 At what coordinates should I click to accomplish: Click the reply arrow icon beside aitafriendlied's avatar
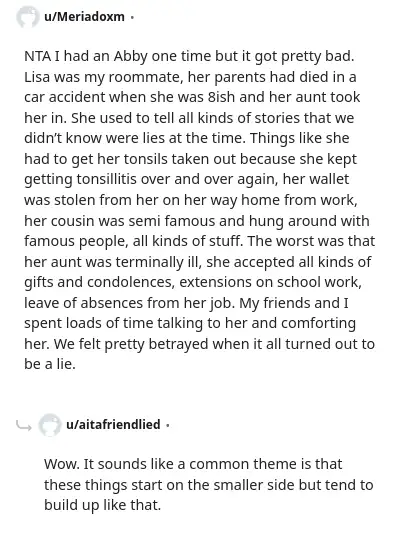coord(24,426)
